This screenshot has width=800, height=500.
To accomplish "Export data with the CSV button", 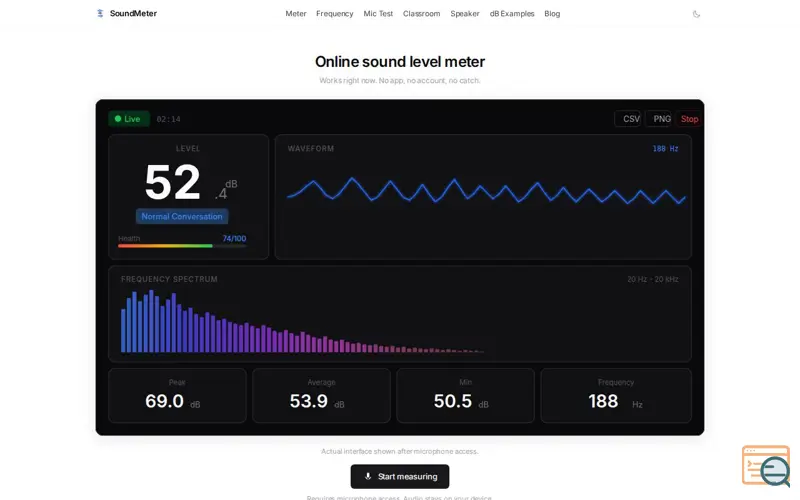I will click(628, 119).
